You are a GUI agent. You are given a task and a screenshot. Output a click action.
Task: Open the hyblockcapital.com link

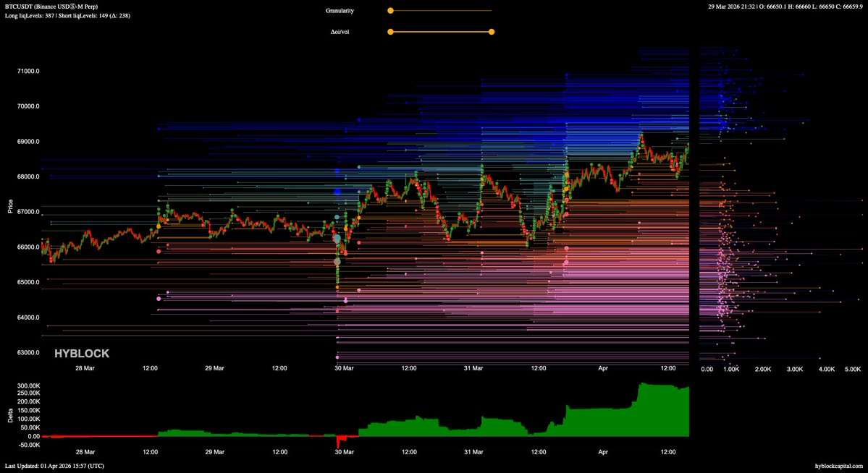coord(838,466)
